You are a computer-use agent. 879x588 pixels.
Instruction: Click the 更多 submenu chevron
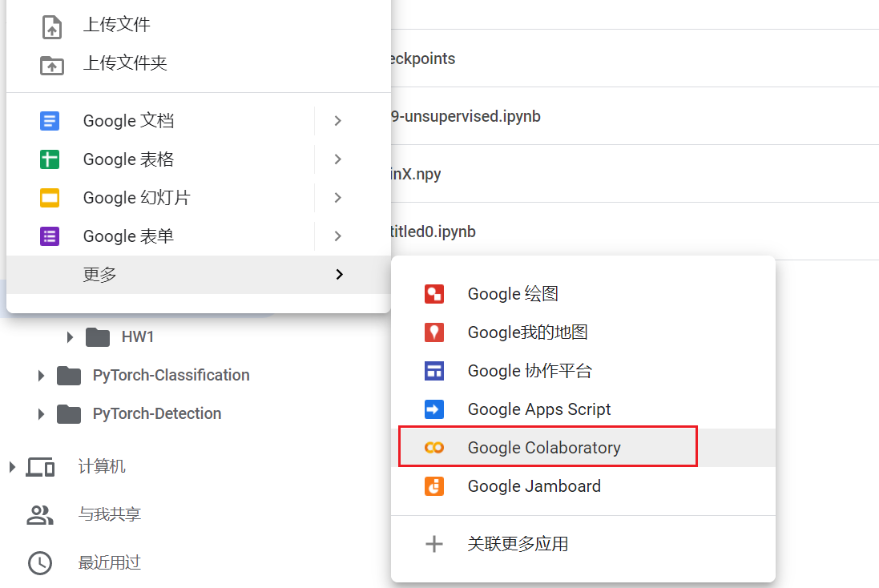[339, 274]
